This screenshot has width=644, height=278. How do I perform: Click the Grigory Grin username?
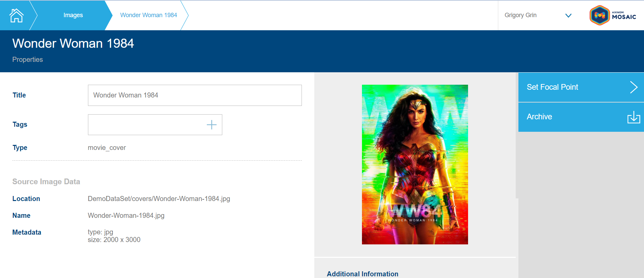point(520,15)
